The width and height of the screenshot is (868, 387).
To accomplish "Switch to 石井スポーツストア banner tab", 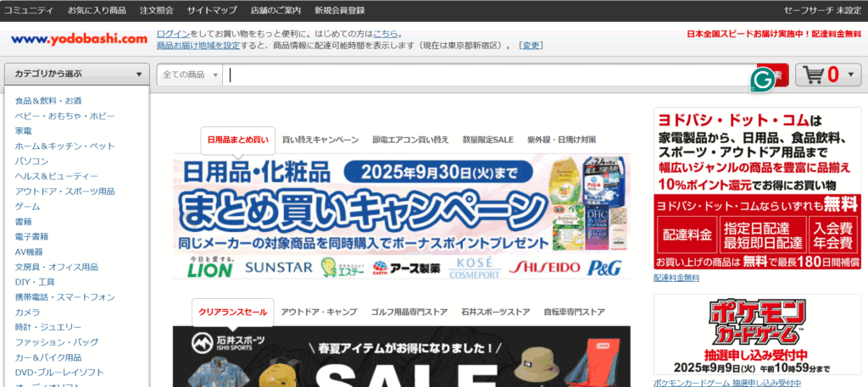I will pyautogui.click(x=495, y=312).
